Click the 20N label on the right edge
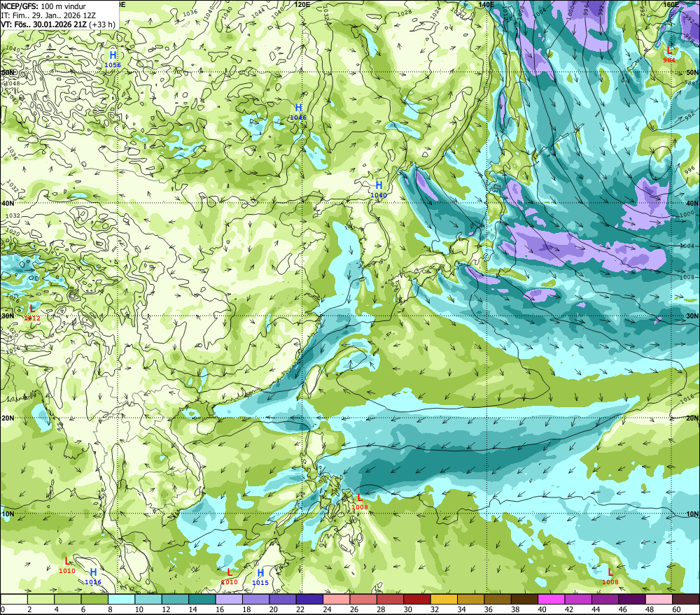Screen dimensions: 700x615 692,418
